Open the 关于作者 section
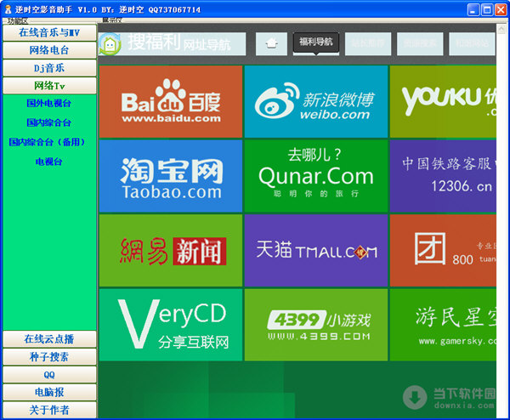This screenshot has height=420, width=510. tap(49, 410)
